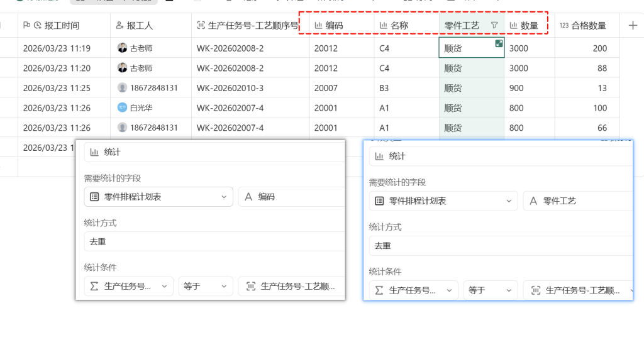Select the 编码 column header
644x362 pixels.
click(341, 25)
